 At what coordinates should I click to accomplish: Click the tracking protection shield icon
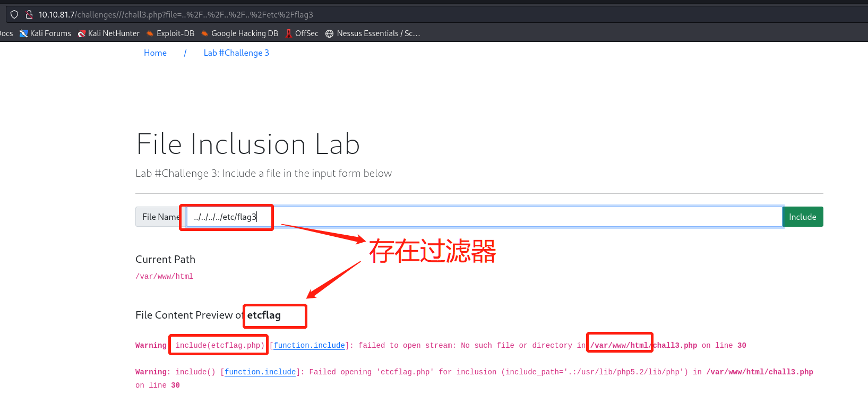point(14,14)
